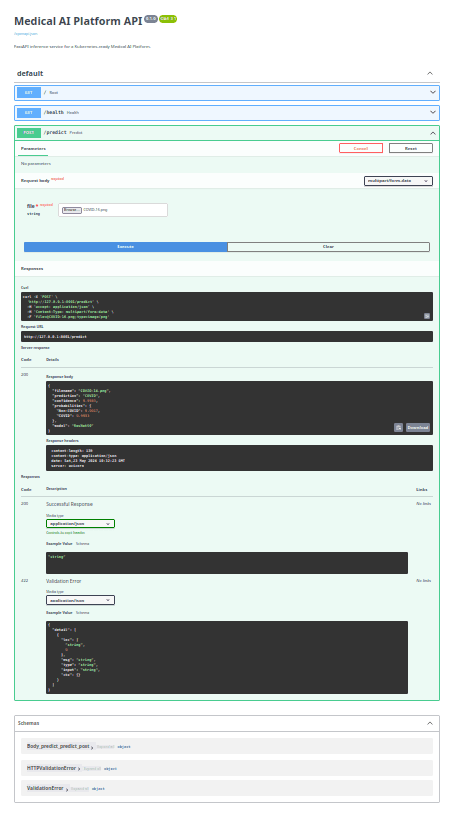
Task: Download the response body
Action: pyautogui.click(x=418, y=428)
